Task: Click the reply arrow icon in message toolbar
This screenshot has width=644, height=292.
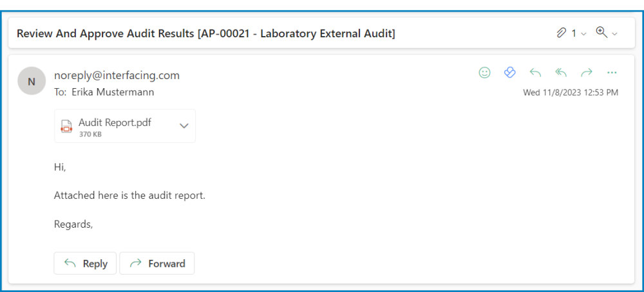Action: click(535, 73)
